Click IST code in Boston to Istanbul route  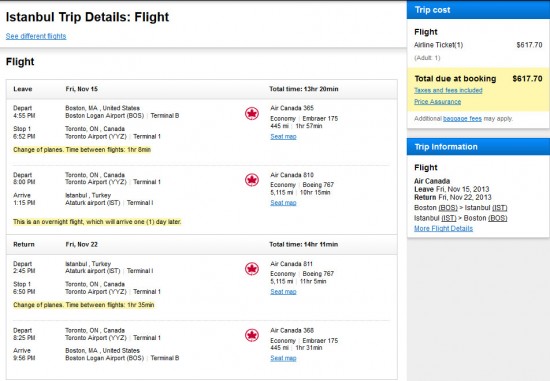(x=500, y=208)
